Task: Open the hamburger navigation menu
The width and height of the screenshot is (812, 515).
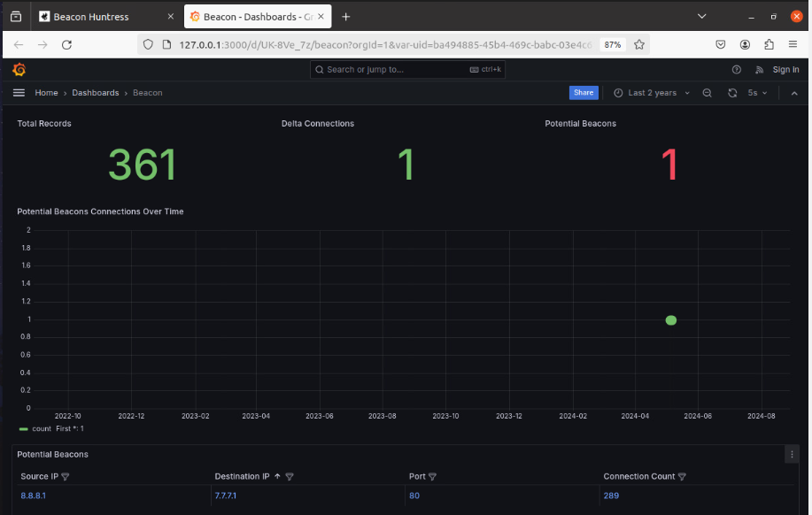Action: coord(19,93)
